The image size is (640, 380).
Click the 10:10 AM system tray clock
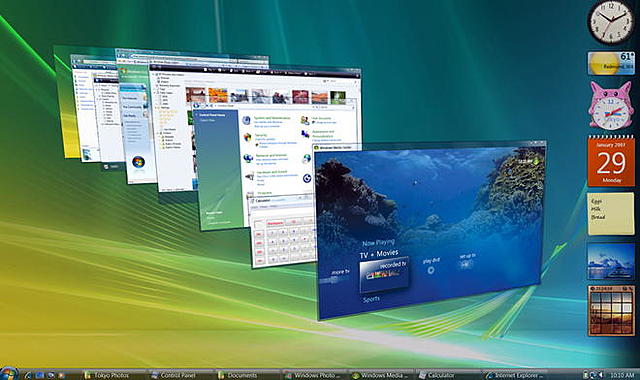622,375
